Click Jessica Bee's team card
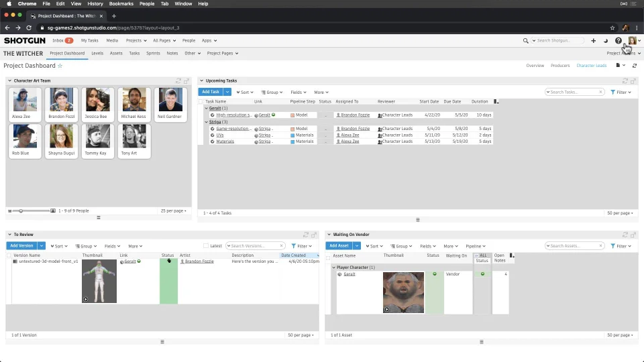 pyautogui.click(x=97, y=104)
